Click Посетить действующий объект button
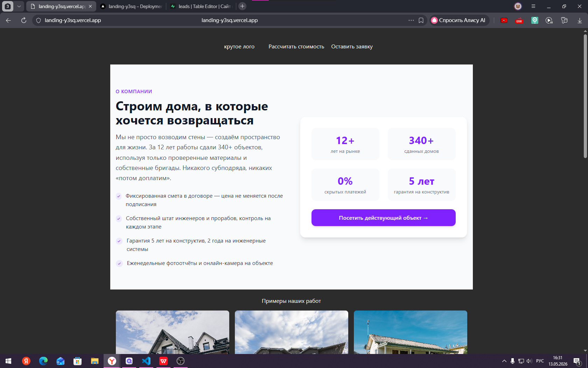Screen dimensions: 588x368 384,218
